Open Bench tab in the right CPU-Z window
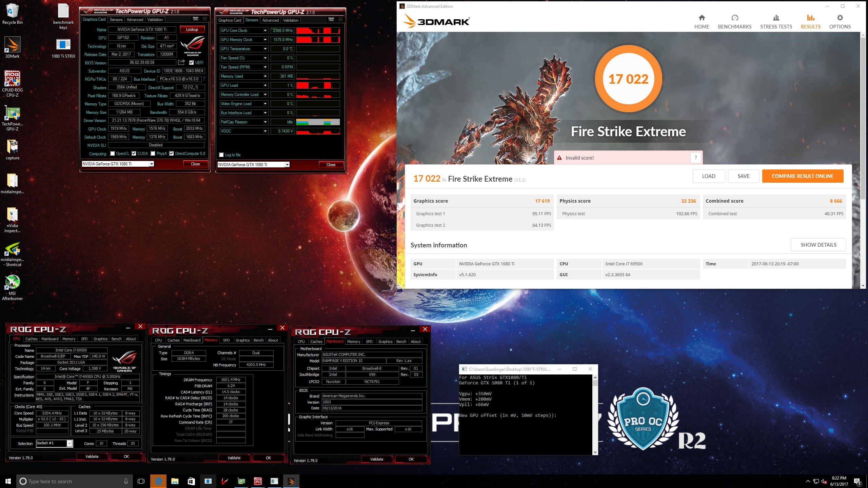 click(x=401, y=342)
